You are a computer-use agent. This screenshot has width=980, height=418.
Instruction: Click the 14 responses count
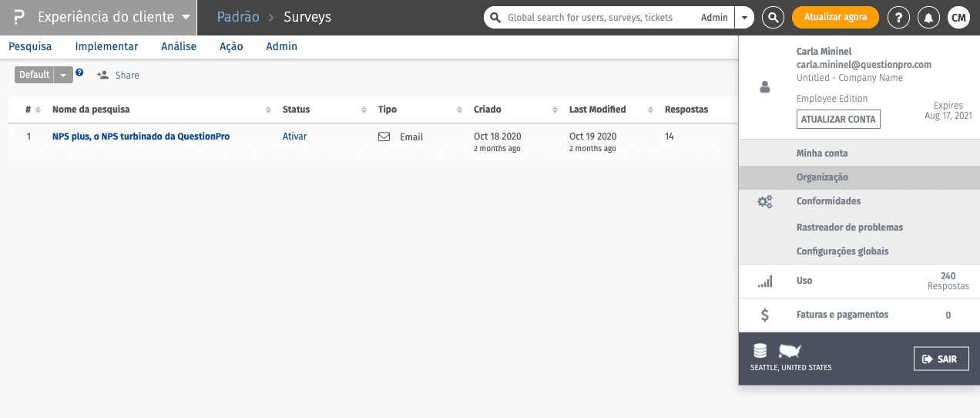click(x=670, y=137)
